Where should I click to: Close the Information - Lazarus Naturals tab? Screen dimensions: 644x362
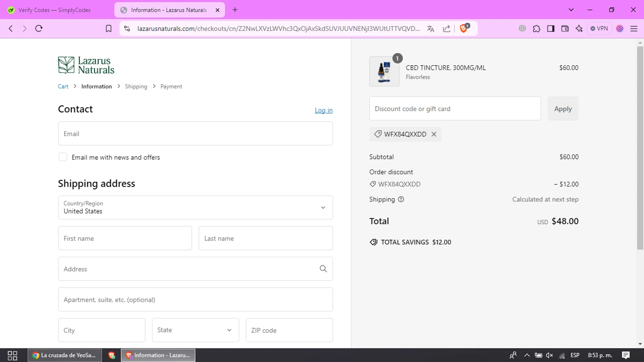click(x=217, y=10)
